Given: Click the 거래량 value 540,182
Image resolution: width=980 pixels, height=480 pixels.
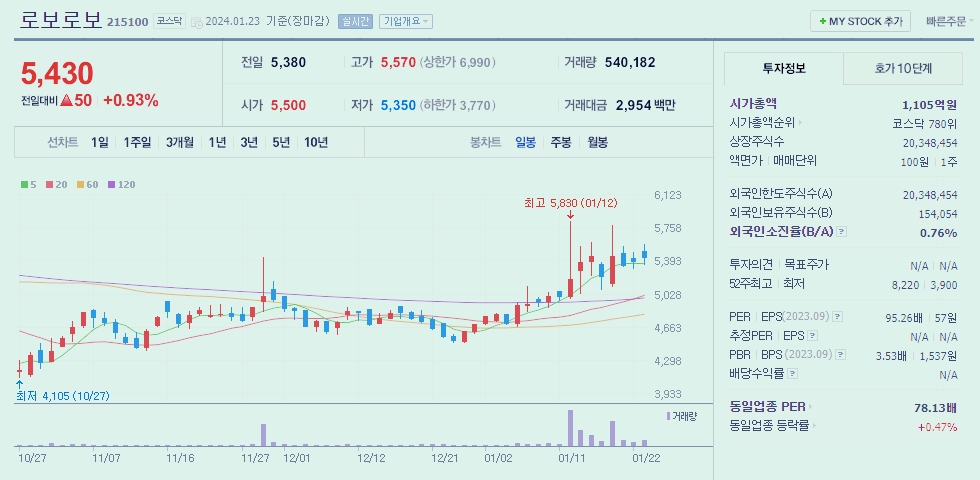Looking at the screenshot, I should [630, 62].
